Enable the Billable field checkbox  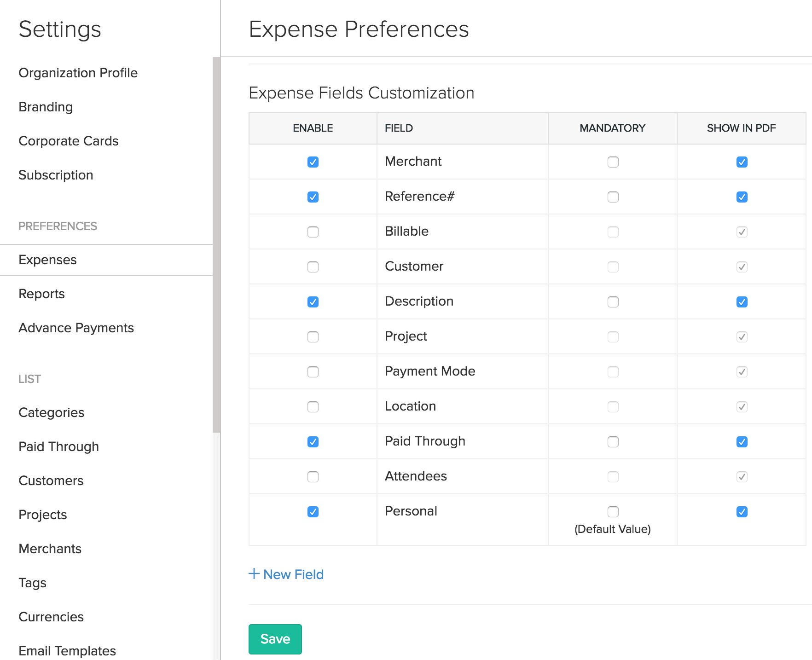tap(313, 232)
